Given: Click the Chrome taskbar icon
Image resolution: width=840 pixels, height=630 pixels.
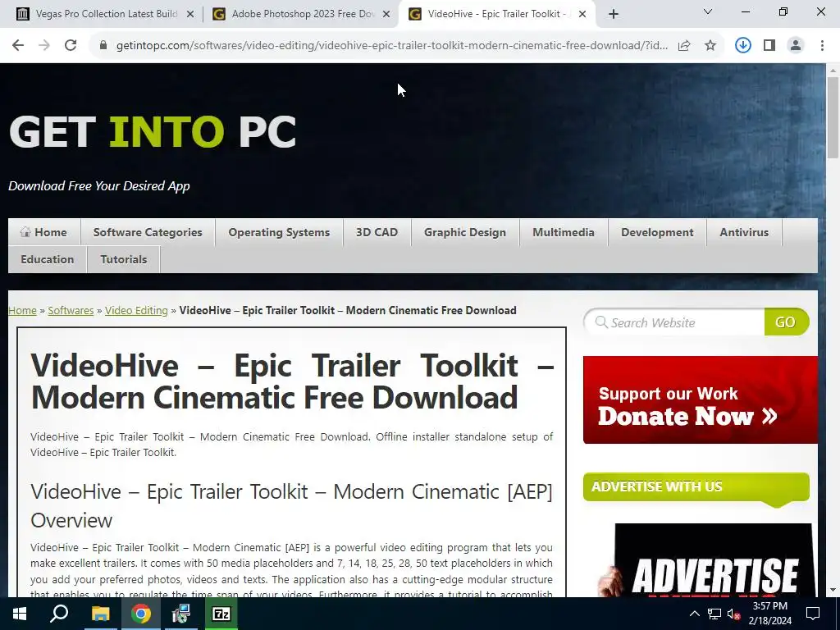Looking at the screenshot, I should (x=141, y=614).
